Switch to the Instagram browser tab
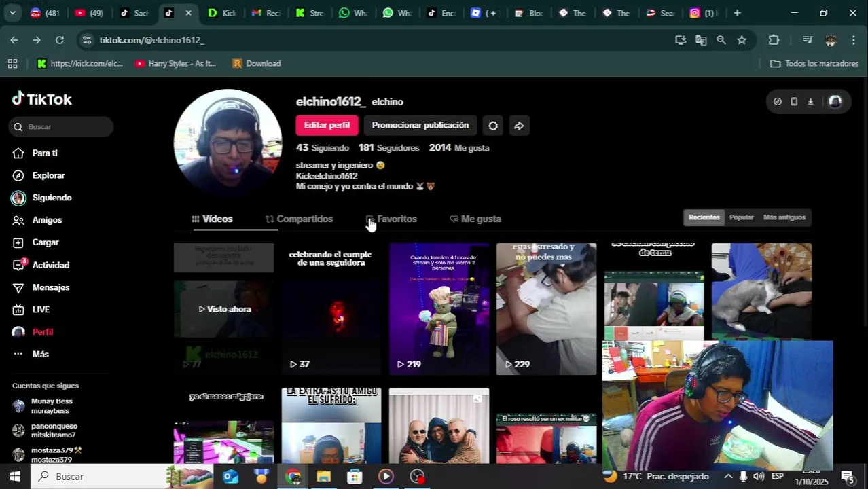 [704, 13]
